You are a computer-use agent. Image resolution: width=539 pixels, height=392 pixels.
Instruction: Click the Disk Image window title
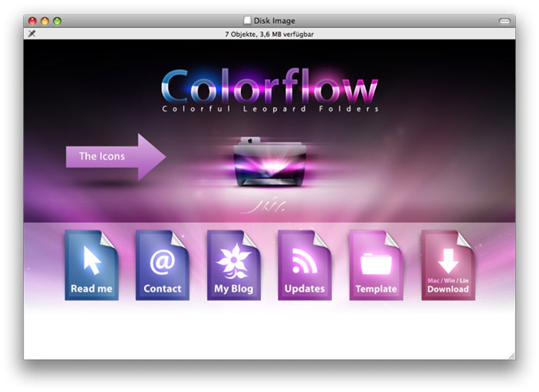pos(275,20)
